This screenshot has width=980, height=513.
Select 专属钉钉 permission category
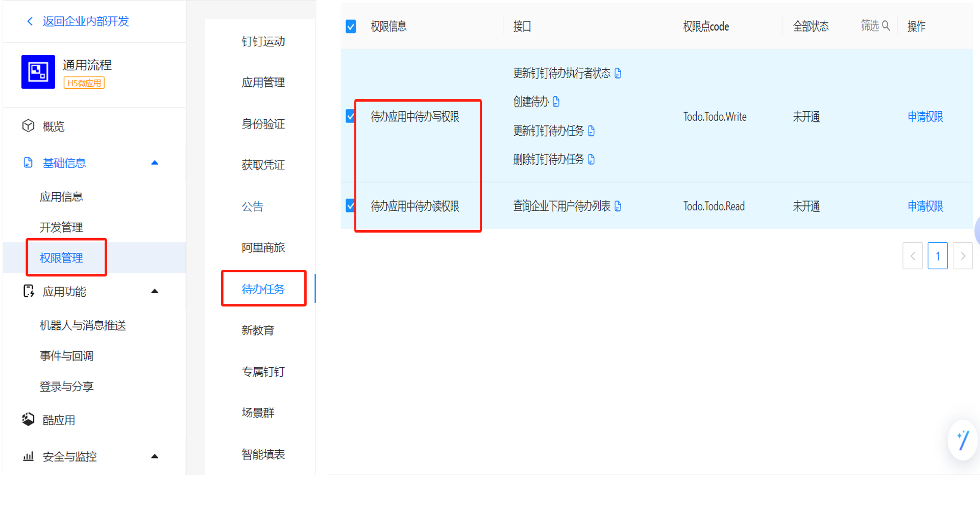click(x=263, y=372)
